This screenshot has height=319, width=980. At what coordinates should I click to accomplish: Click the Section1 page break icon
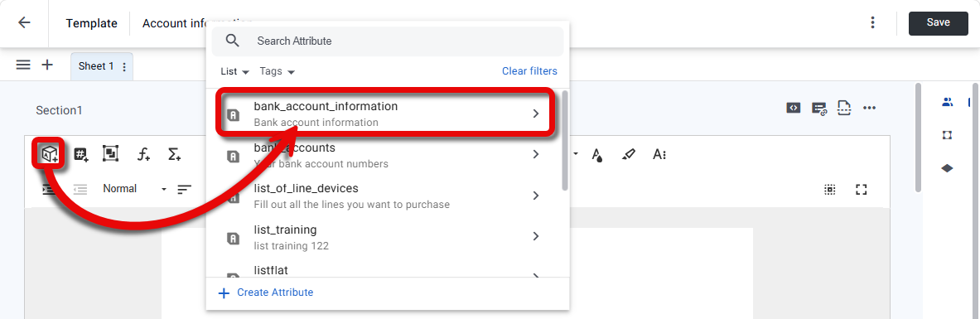pos(844,108)
